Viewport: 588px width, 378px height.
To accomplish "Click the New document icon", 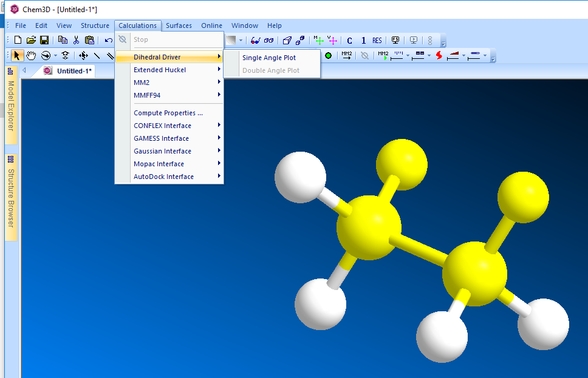I will click(18, 41).
